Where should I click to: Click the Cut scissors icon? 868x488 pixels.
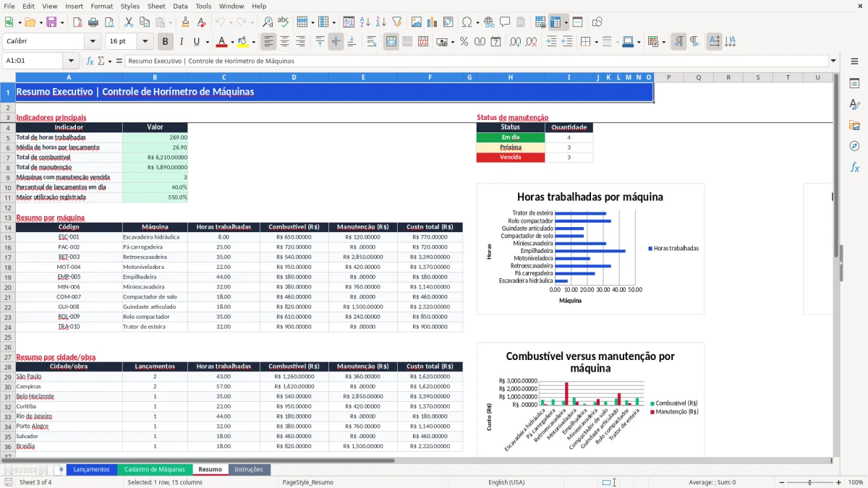click(128, 22)
